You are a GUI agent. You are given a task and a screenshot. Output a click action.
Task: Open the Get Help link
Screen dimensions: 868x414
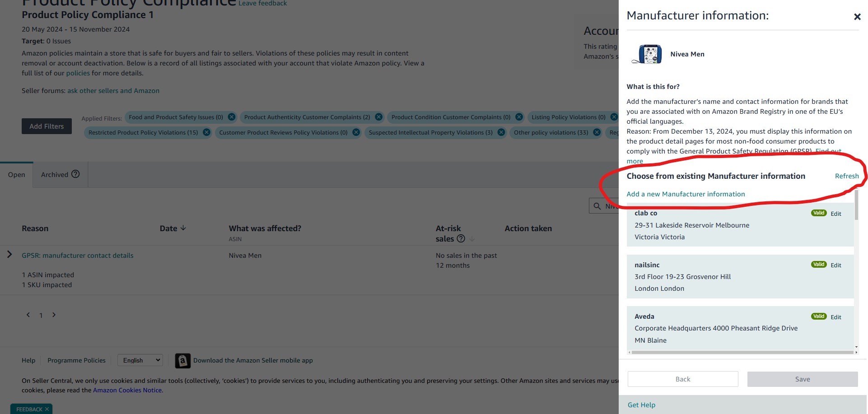[641, 405]
